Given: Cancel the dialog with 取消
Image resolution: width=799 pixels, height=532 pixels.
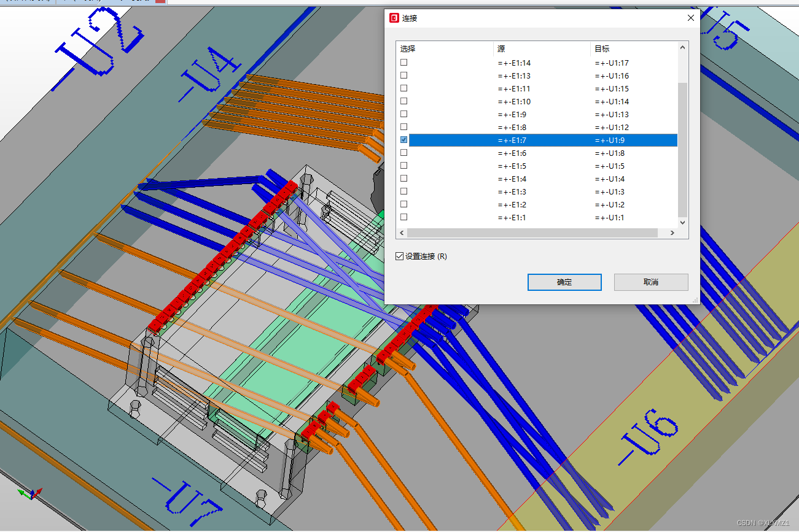Looking at the screenshot, I should [x=651, y=282].
